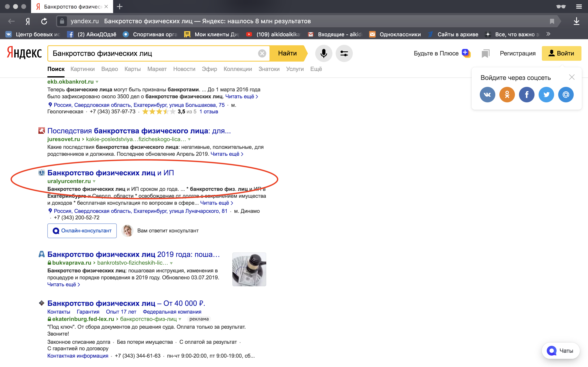Clear the search query with the X icon

[x=262, y=53]
